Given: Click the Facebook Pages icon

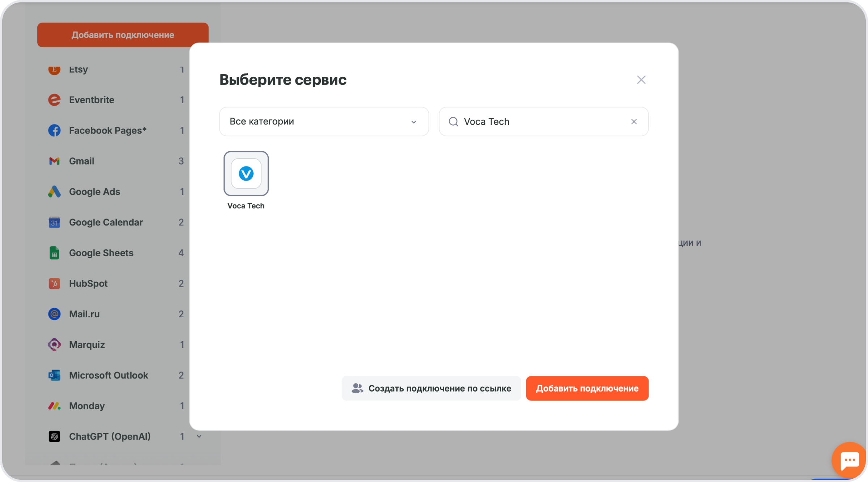Looking at the screenshot, I should [54, 130].
